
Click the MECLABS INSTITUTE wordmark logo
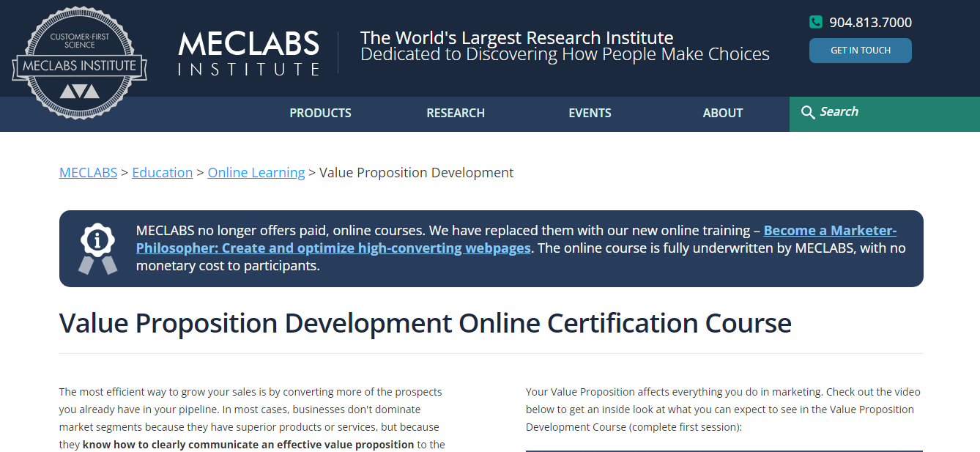(x=248, y=52)
